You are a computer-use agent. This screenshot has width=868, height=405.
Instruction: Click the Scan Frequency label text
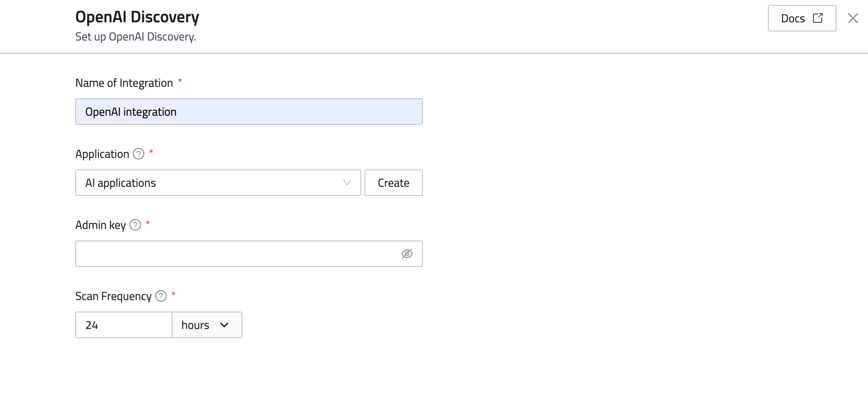coord(113,296)
